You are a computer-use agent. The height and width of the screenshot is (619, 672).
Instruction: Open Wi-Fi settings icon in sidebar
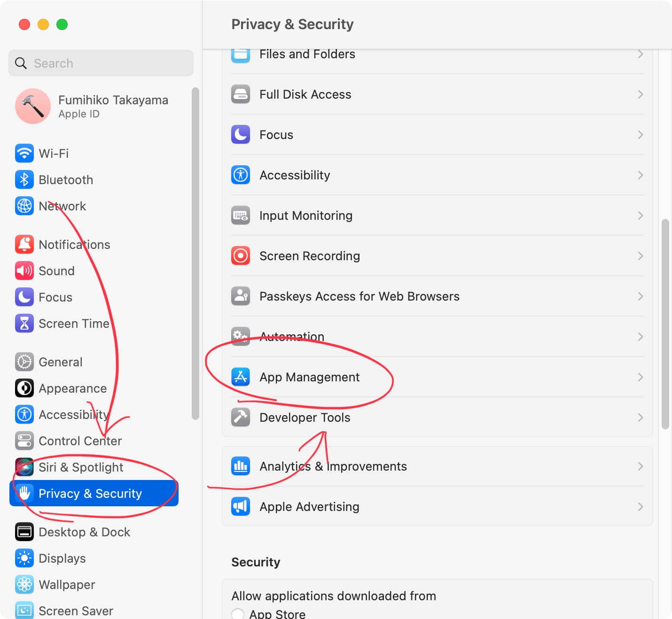(24, 153)
